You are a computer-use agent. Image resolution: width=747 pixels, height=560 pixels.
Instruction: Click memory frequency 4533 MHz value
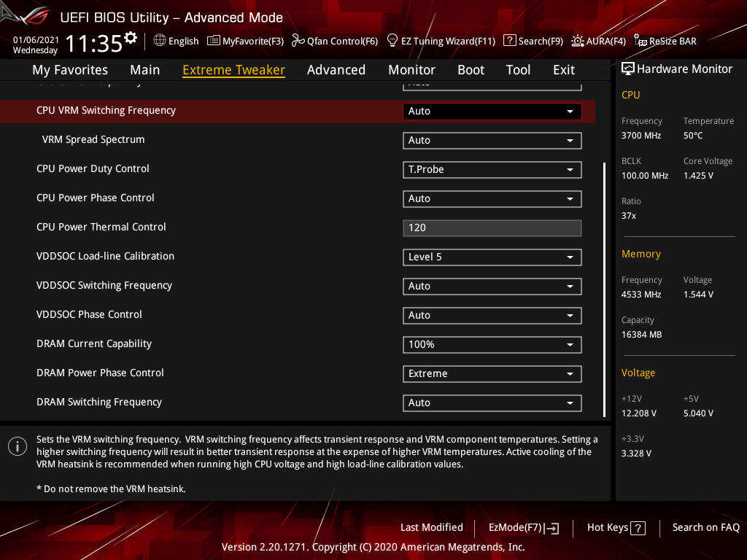[x=640, y=295]
